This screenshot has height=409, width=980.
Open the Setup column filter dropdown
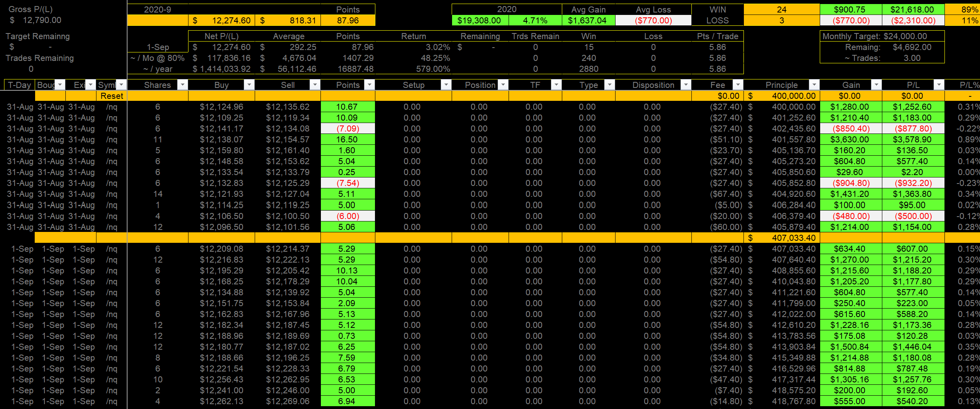point(446,85)
